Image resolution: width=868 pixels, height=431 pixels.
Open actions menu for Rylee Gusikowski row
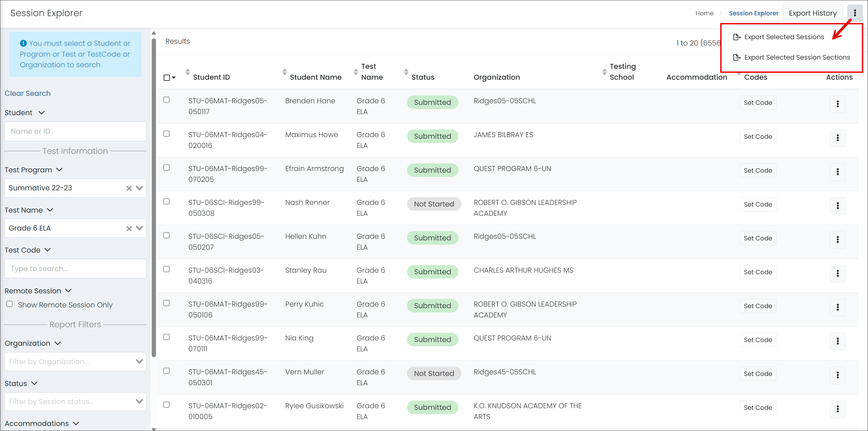click(x=838, y=409)
